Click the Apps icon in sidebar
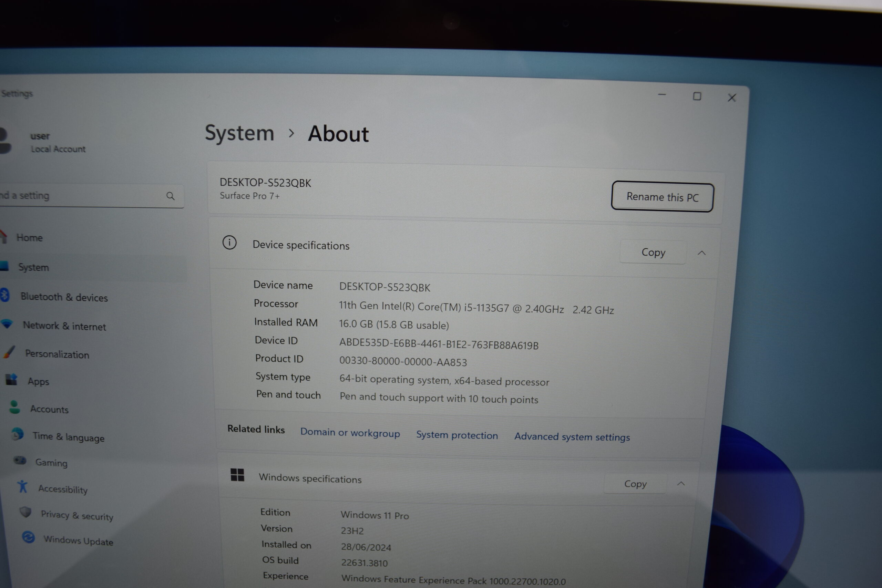 coord(12,380)
